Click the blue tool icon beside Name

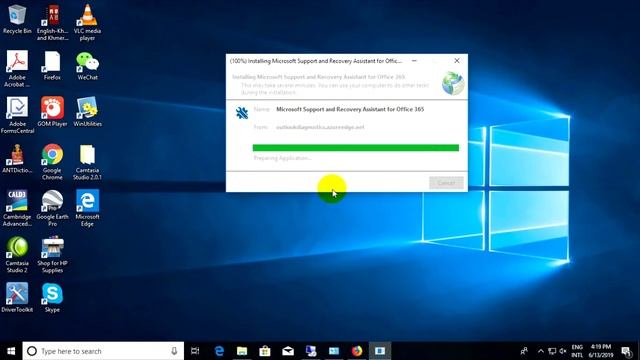(242, 112)
